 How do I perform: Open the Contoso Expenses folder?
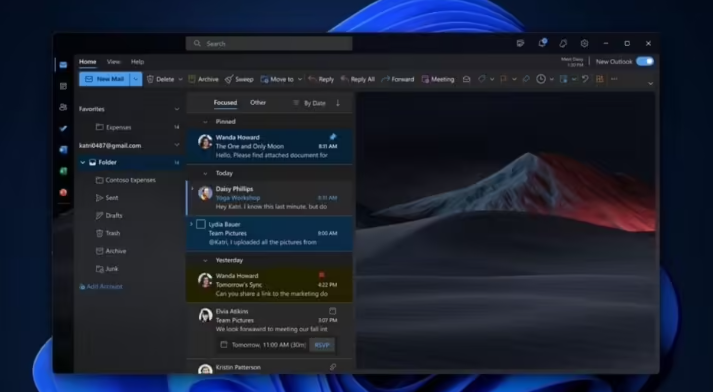pos(126,180)
